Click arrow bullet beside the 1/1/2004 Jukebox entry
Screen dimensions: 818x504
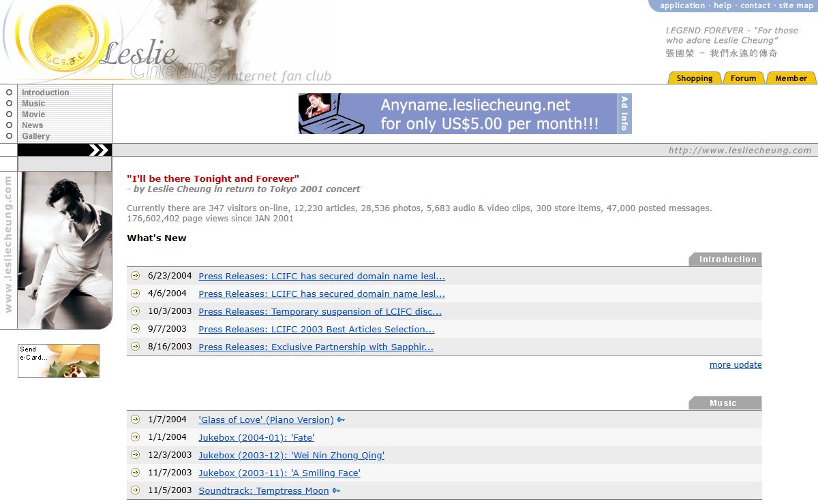(x=135, y=437)
